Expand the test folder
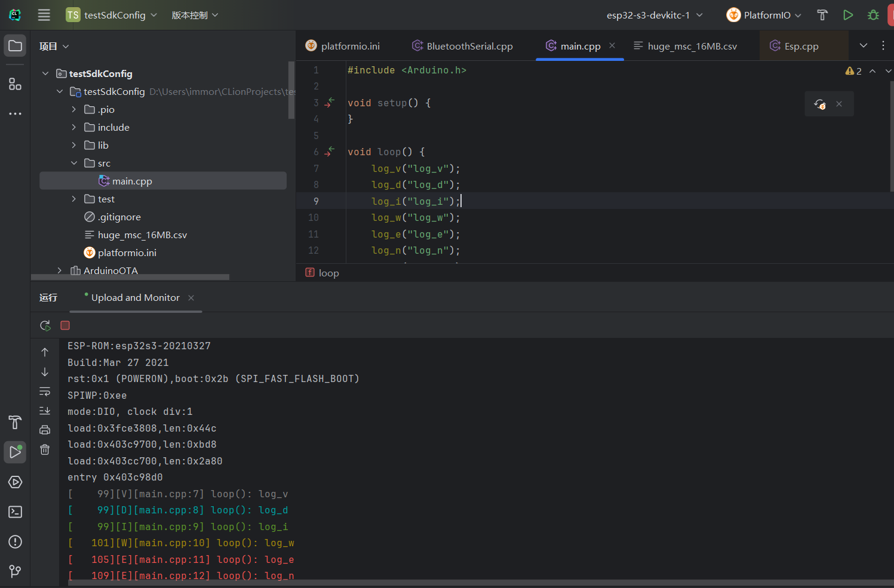The height and width of the screenshot is (588, 894). [x=74, y=199]
